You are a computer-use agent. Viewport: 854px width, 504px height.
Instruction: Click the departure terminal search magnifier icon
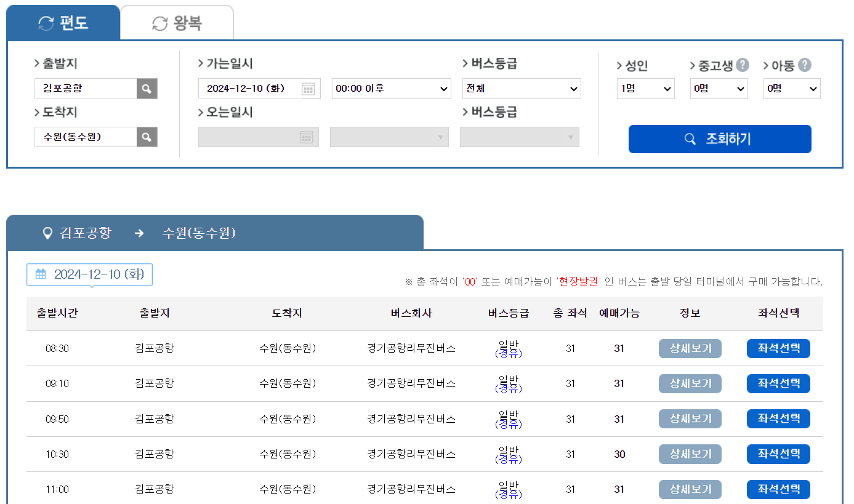(147, 89)
